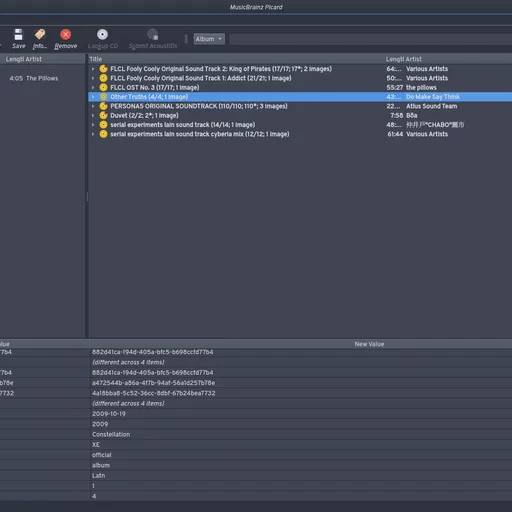Click metadata value '2009-10-19'

click(109, 414)
